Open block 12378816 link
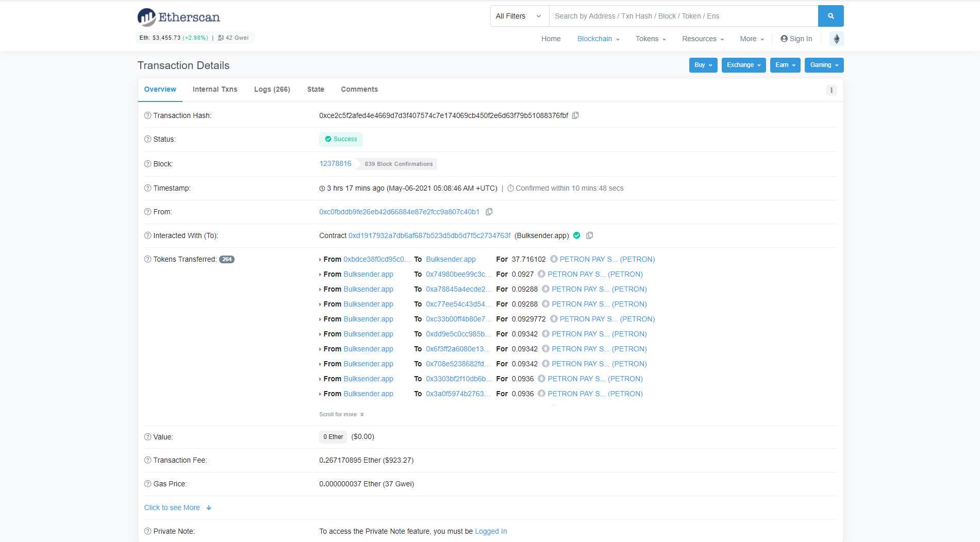Screen dimensions: 980x542 335,163
